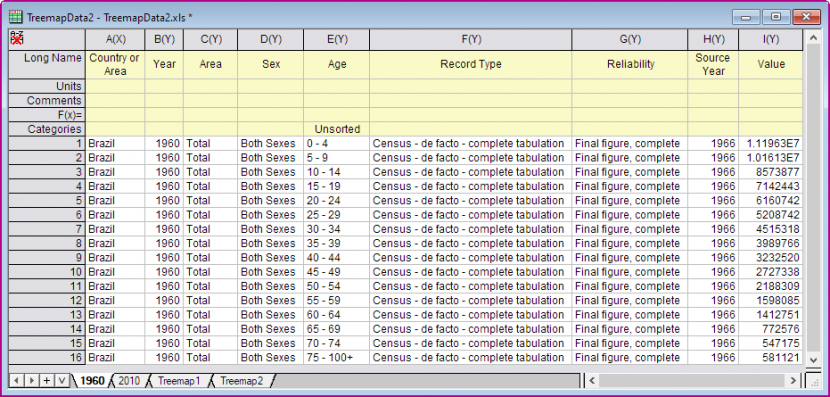The width and height of the screenshot is (830, 397).
Task: Click the 'Source Year' long name cell
Action: click(x=713, y=65)
